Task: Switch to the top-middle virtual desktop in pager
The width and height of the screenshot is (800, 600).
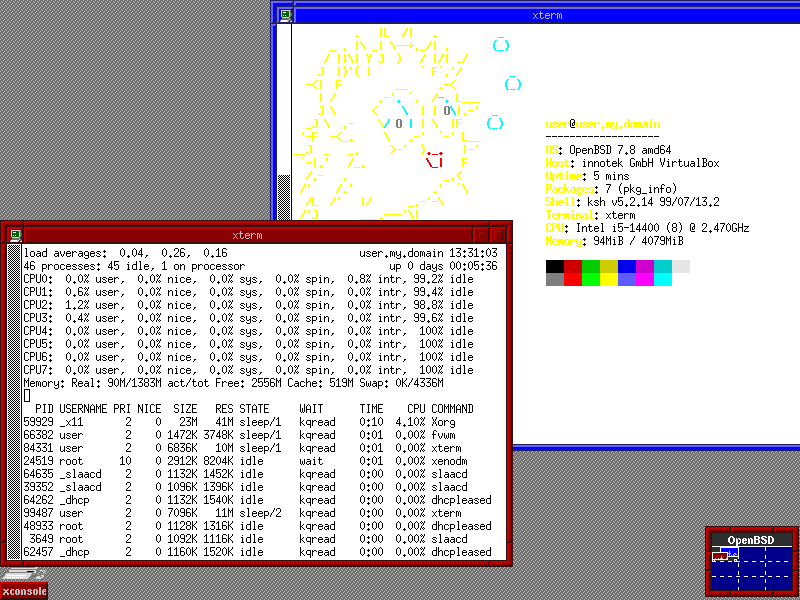Action: click(751, 552)
